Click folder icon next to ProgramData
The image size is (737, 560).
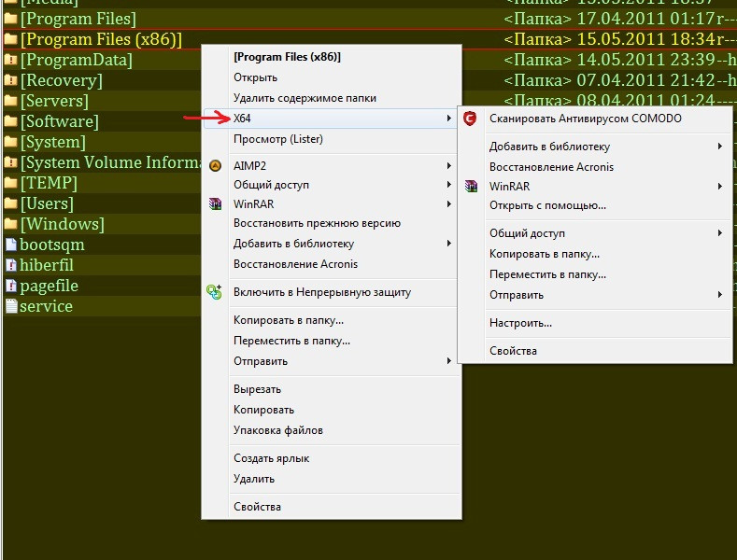click(x=10, y=60)
